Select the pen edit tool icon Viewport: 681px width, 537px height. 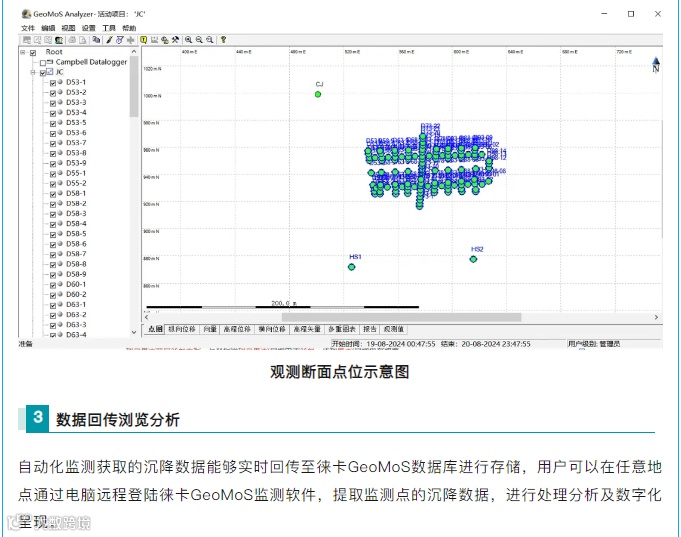[x=109, y=40]
